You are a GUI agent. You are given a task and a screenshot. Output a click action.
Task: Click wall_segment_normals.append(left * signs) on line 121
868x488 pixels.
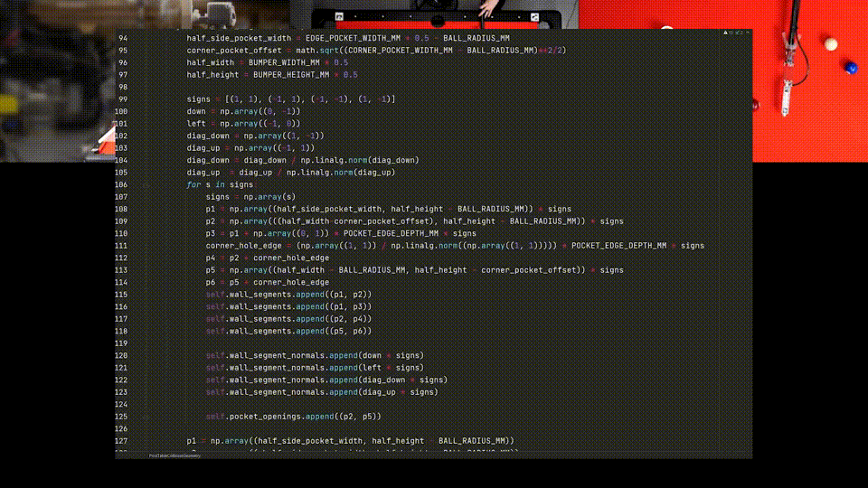326,368
